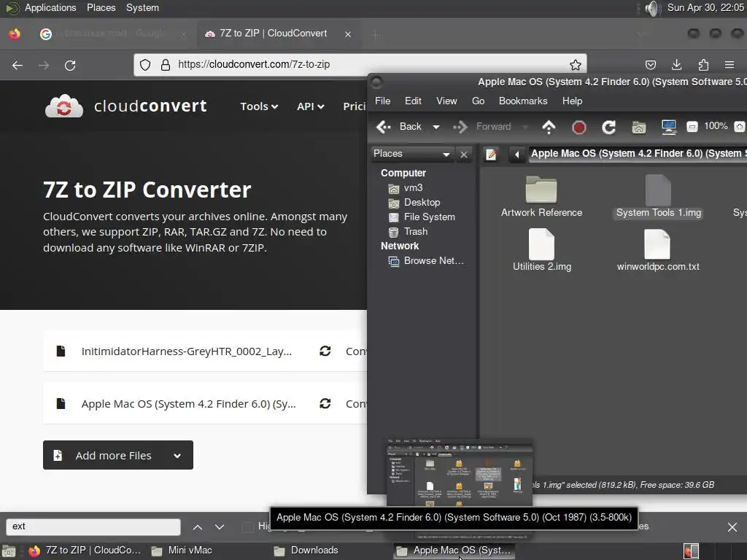Select File System in the sidebar
The height and width of the screenshot is (560, 747).
pos(422,217)
